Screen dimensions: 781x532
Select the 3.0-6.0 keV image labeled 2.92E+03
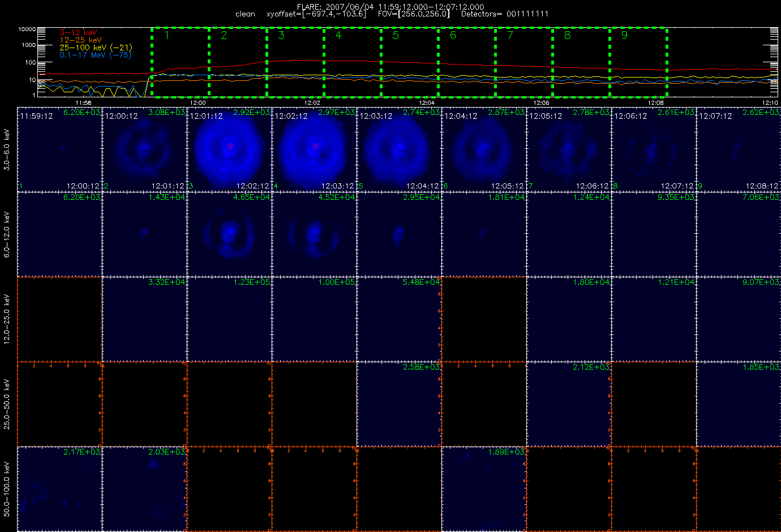[x=230, y=149]
